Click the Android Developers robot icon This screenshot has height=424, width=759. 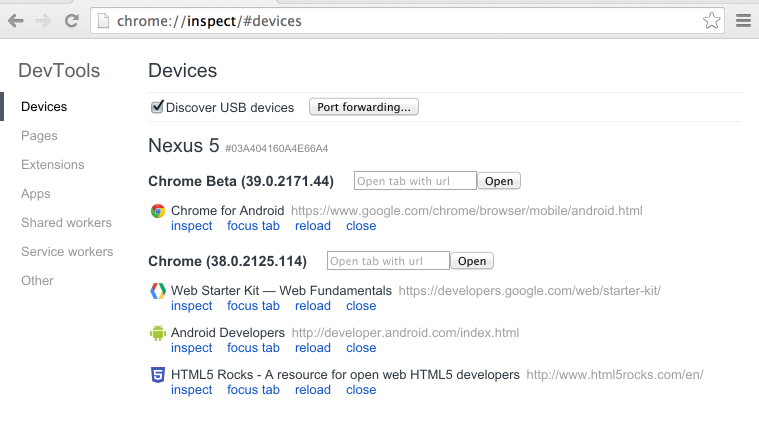tap(158, 333)
